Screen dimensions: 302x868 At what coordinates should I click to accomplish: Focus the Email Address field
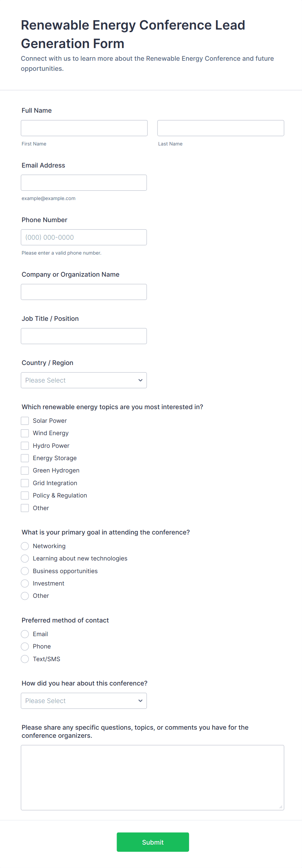click(x=83, y=182)
